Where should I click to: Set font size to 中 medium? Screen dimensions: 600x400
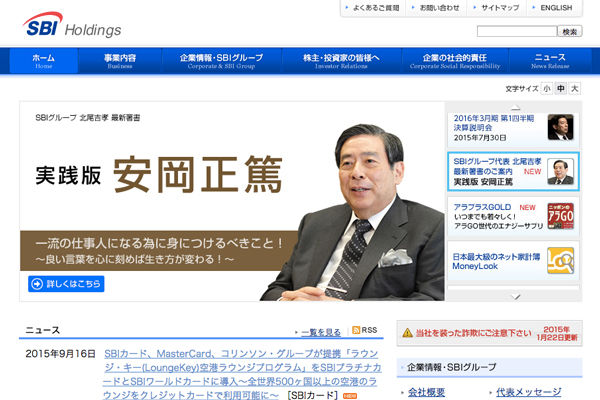tap(561, 89)
